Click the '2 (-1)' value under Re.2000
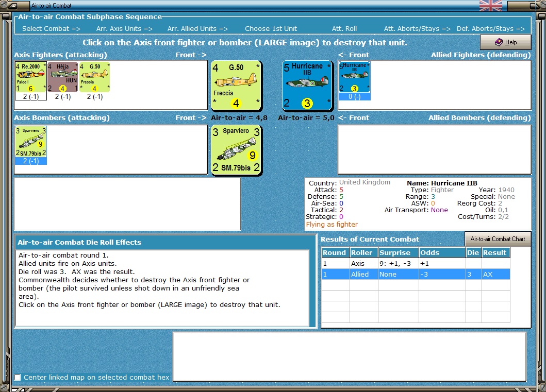The width and height of the screenshot is (546, 392). point(30,97)
